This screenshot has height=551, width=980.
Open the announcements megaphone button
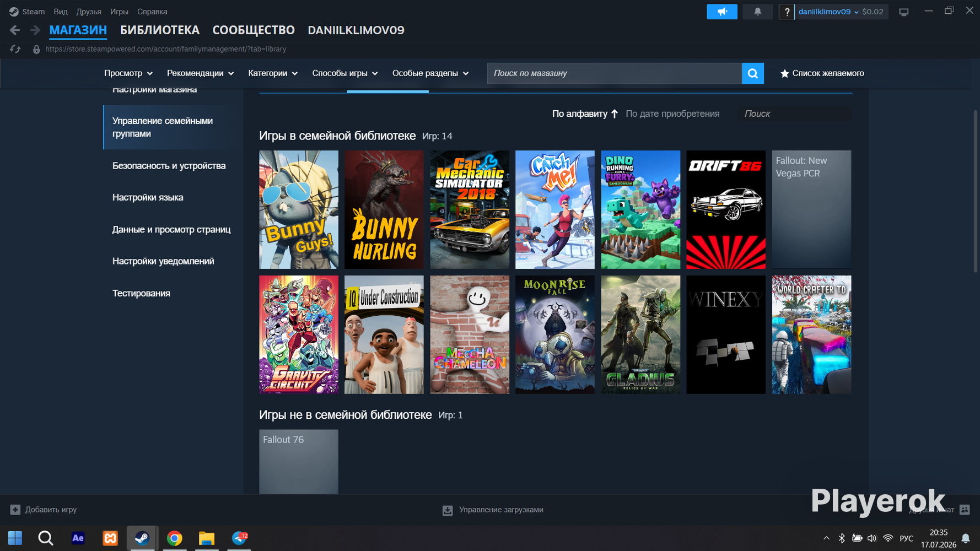coord(722,12)
